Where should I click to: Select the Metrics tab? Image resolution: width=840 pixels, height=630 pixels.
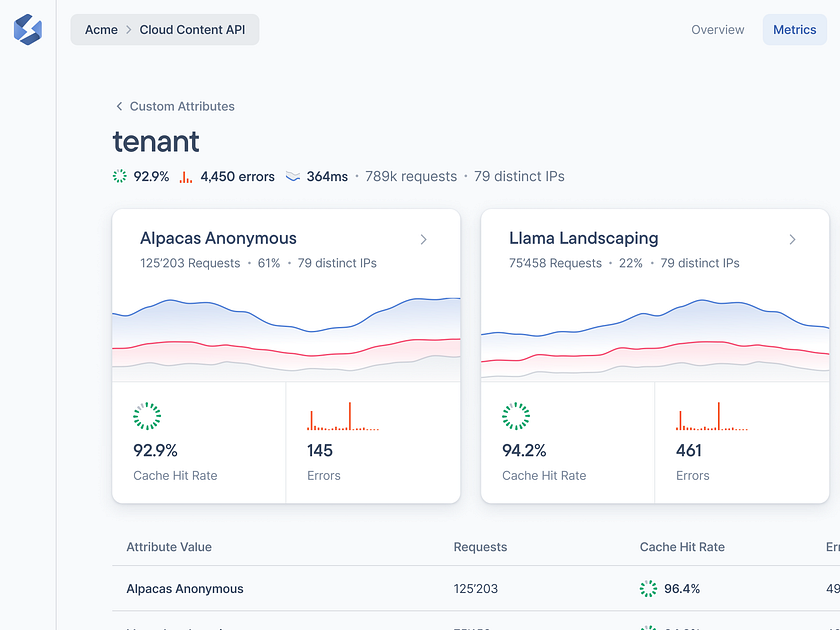[x=794, y=29]
